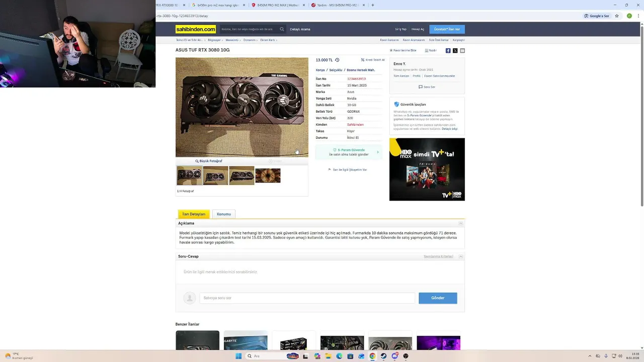Click Hesap Aç link
The width and height of the screenshot is (644, 362).
pyautogui.click(x=418, y=29)
